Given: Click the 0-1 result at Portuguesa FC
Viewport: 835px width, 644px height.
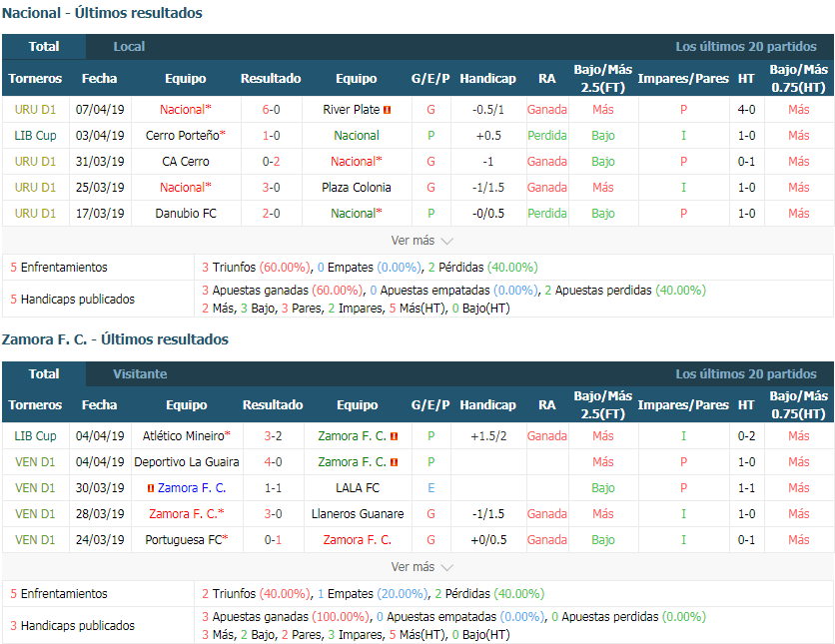Looking at the screenshot, I should (x=273, y=540).
